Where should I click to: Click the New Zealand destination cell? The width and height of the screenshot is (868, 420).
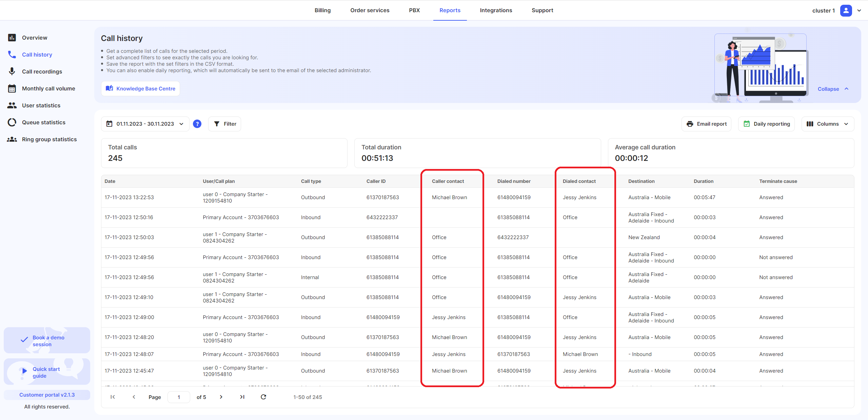(x=644, y=237)
